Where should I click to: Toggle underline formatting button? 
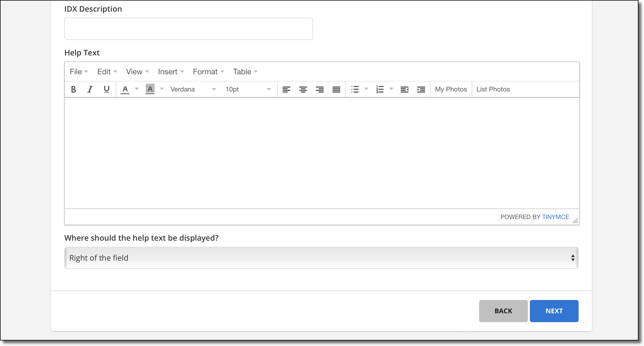point(107,89)
